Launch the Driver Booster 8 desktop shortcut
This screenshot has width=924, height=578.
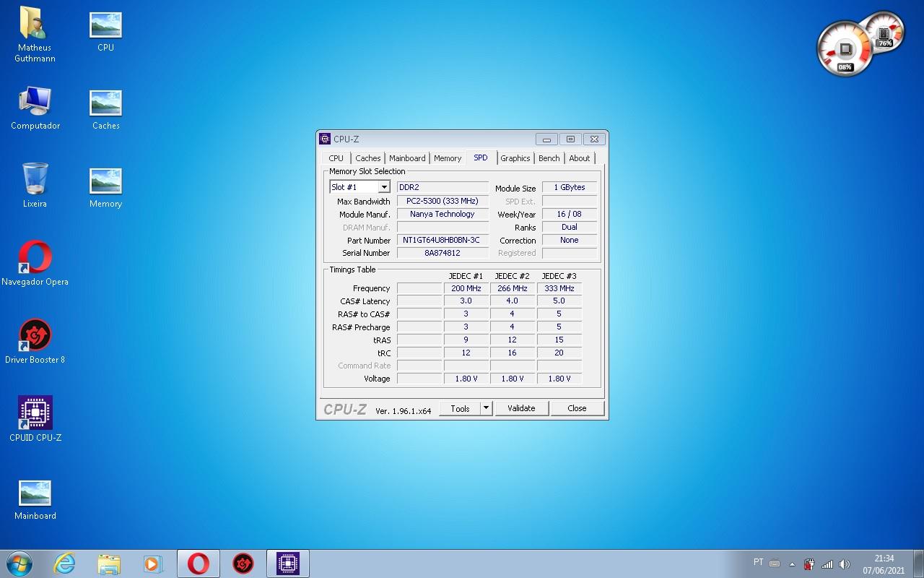(x=35, y=342)
